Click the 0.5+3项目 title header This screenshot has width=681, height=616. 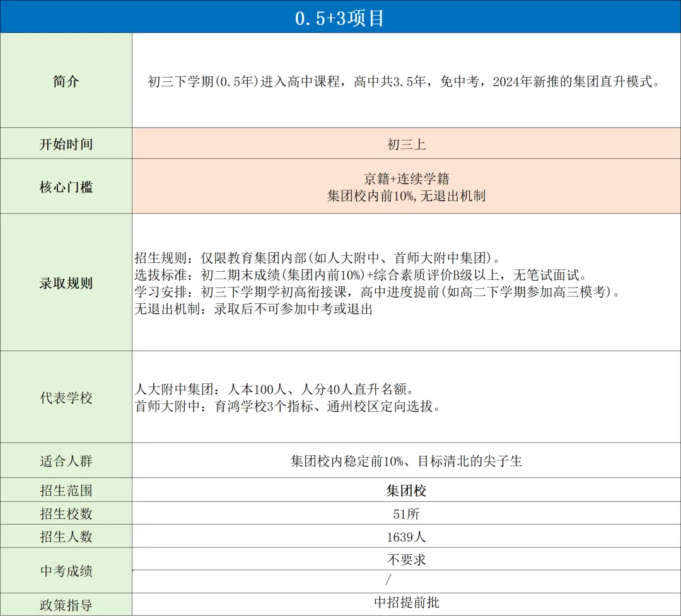click(340, 19)
